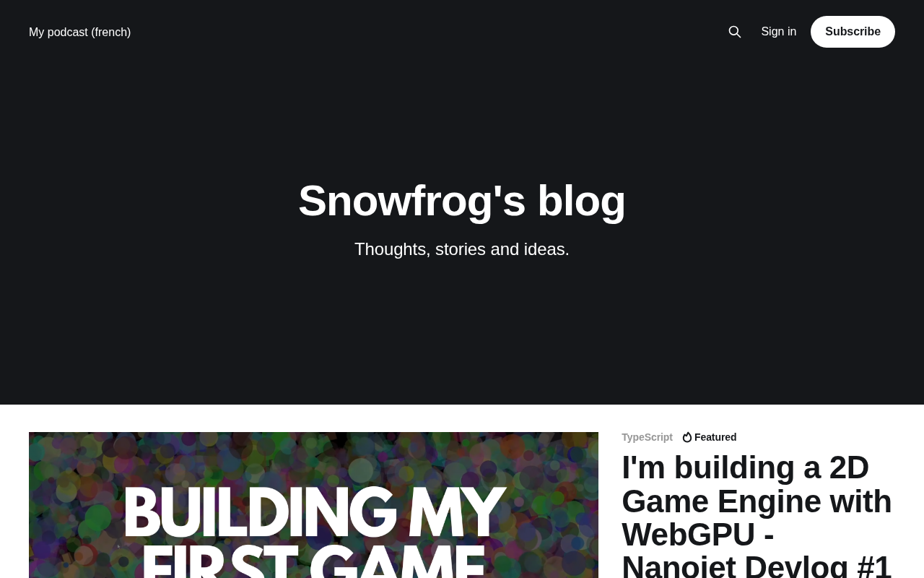Screen dimensions: 924x578
Task: Click the word Thoughts in the tagline
Action: (393, 249)
